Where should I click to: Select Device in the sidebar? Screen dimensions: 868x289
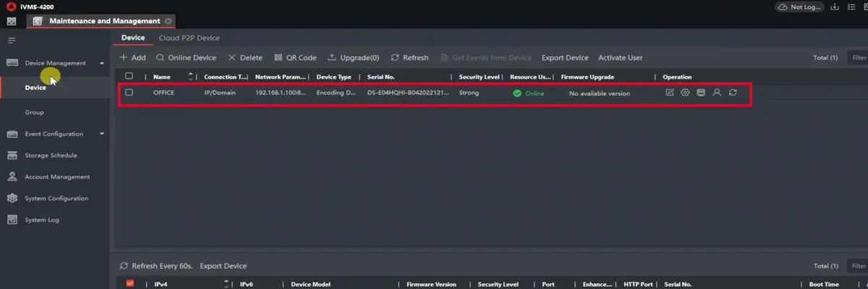(35, 87)
